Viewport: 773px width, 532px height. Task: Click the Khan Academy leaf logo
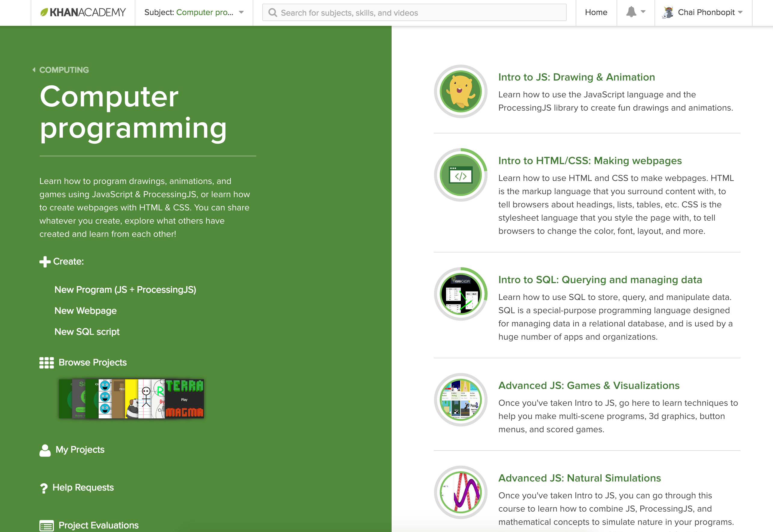pyautogui.click(x=44, y=12)
